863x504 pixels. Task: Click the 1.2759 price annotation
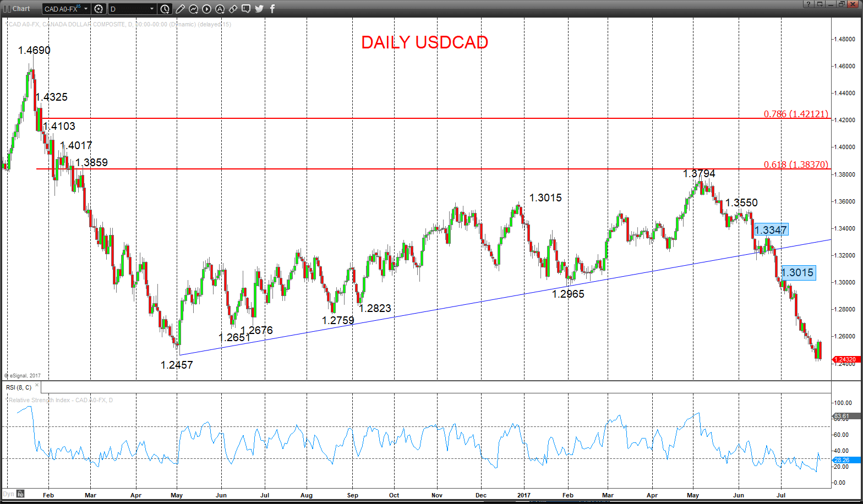tap(338, 320)
